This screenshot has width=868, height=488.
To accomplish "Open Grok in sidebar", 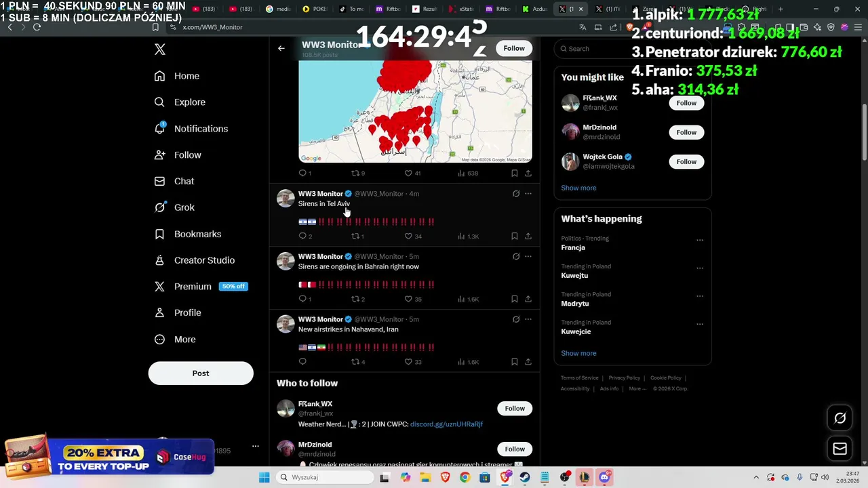I will coord(174,207).
